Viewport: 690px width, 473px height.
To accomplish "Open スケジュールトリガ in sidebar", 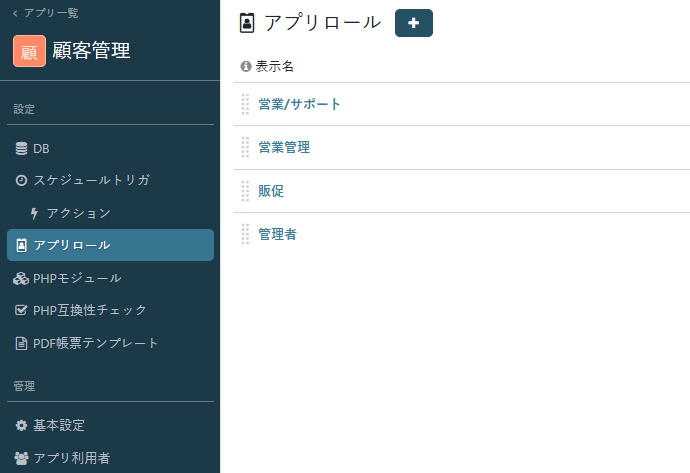I will pyautogui.click(x=91, y=180).
